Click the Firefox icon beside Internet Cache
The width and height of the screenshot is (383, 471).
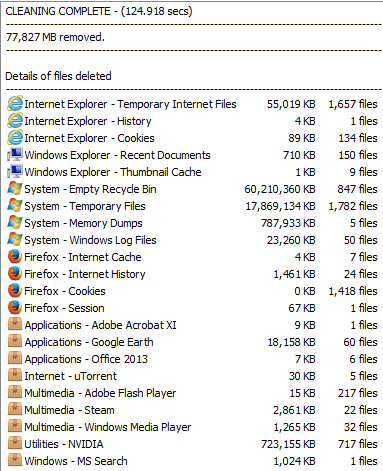pyautogui.click(x=15, y=257)
